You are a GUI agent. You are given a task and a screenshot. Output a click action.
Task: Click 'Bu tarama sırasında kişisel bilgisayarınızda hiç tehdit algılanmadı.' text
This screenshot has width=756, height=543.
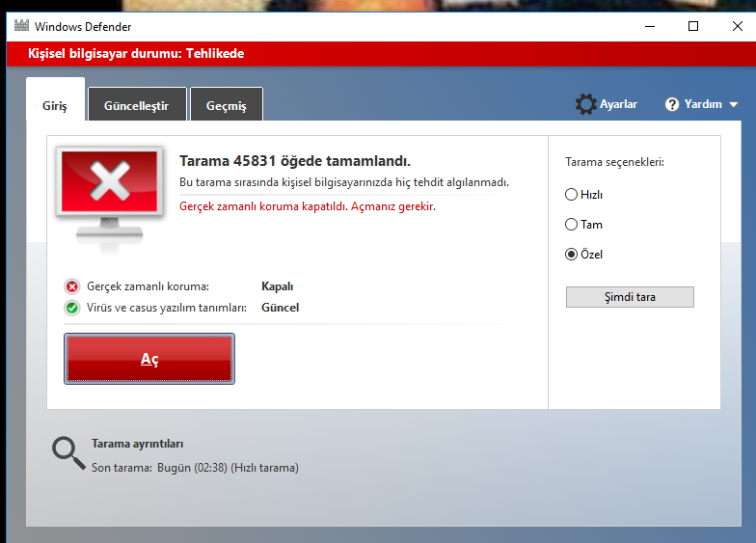coord(344,182)
